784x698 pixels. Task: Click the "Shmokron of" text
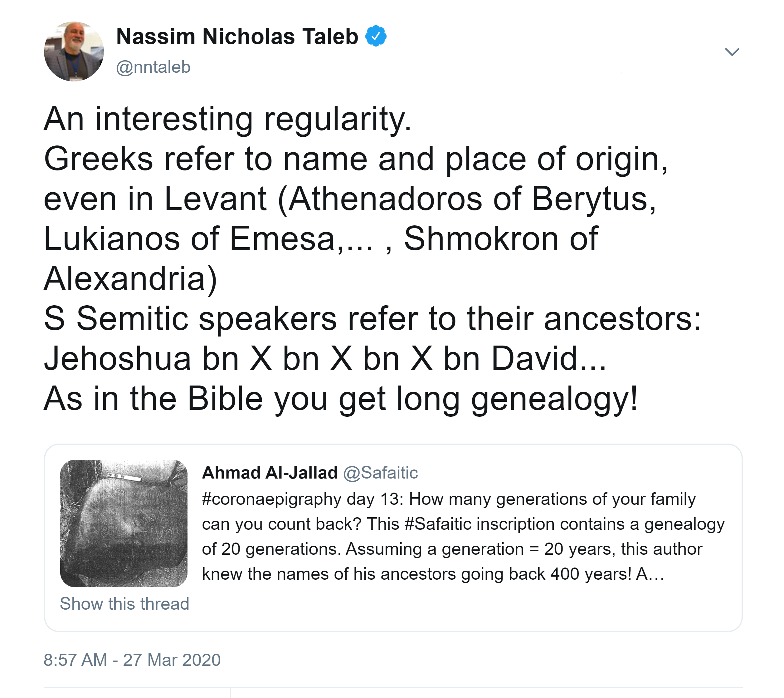500,239
